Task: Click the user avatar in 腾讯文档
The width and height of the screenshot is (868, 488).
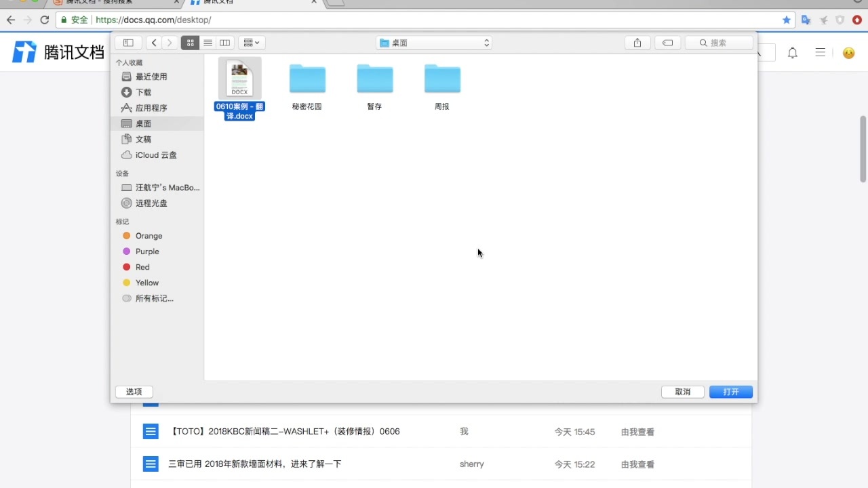Action: coord(848,53)
